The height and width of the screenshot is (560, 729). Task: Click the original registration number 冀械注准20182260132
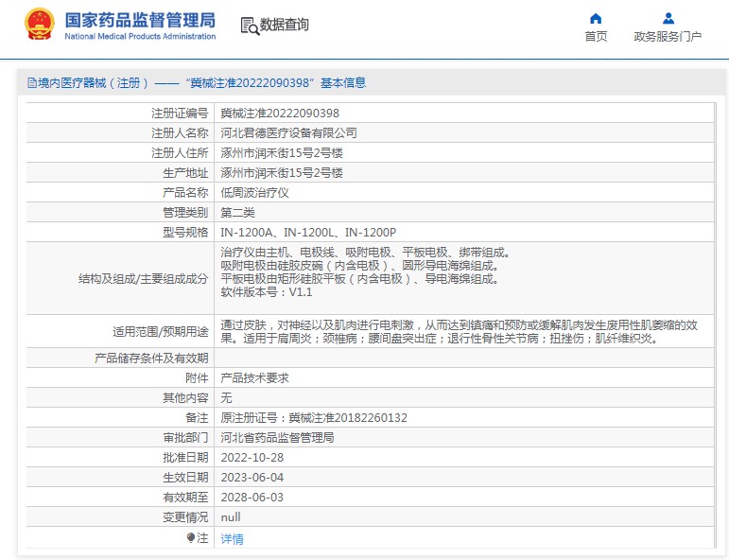pyautogui.click(x=314, y=417)
